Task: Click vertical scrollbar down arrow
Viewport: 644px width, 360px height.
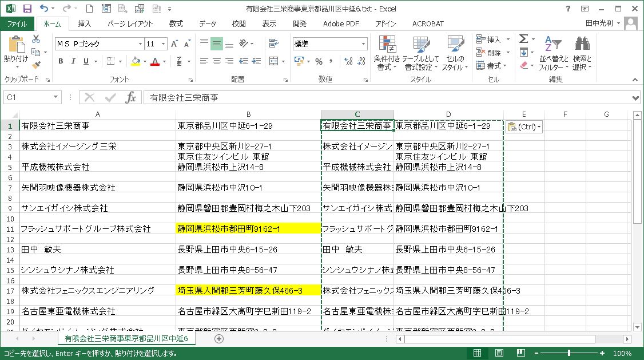Action: (637, 327)
